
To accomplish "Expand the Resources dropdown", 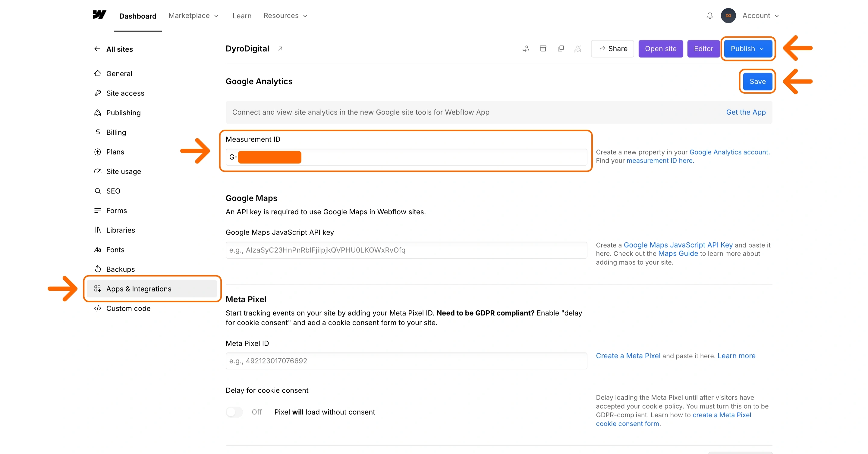I will tap(285, 15).
